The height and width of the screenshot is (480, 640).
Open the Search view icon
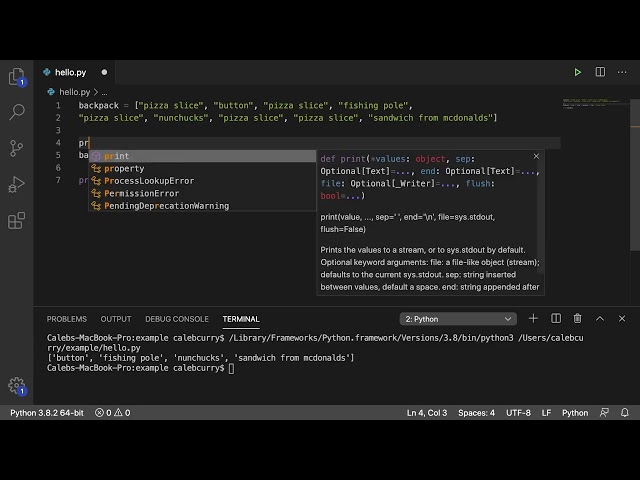pos(17,112)
